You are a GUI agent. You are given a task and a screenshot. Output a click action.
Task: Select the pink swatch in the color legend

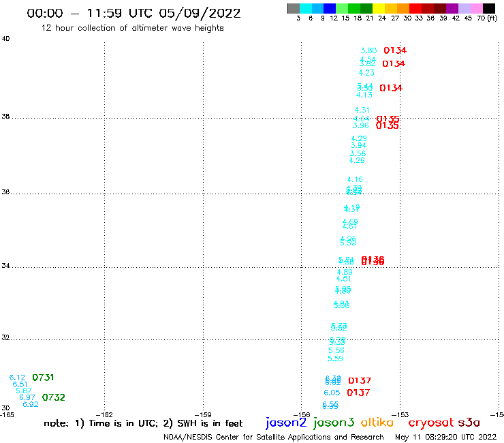[x=477, y=9]
